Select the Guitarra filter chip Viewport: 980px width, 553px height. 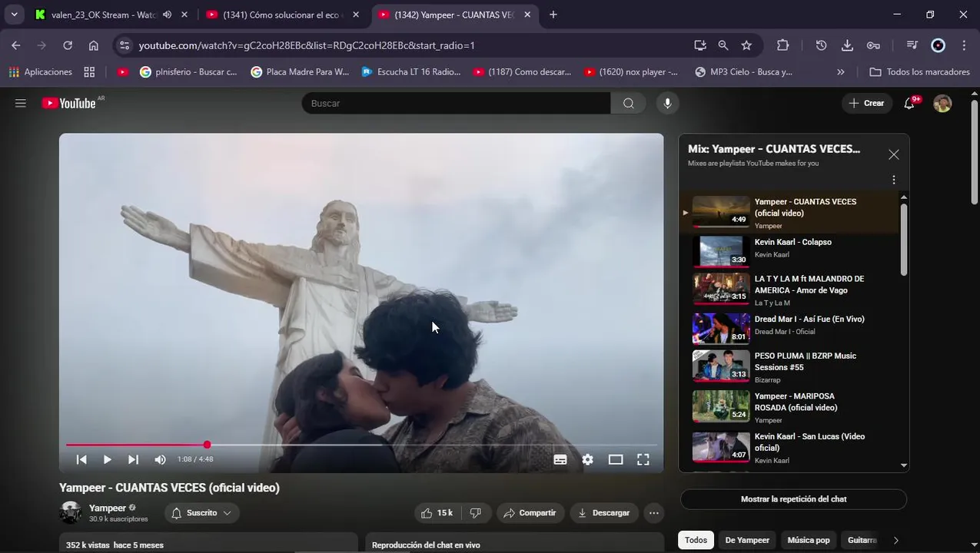click(x=862, y=540)
